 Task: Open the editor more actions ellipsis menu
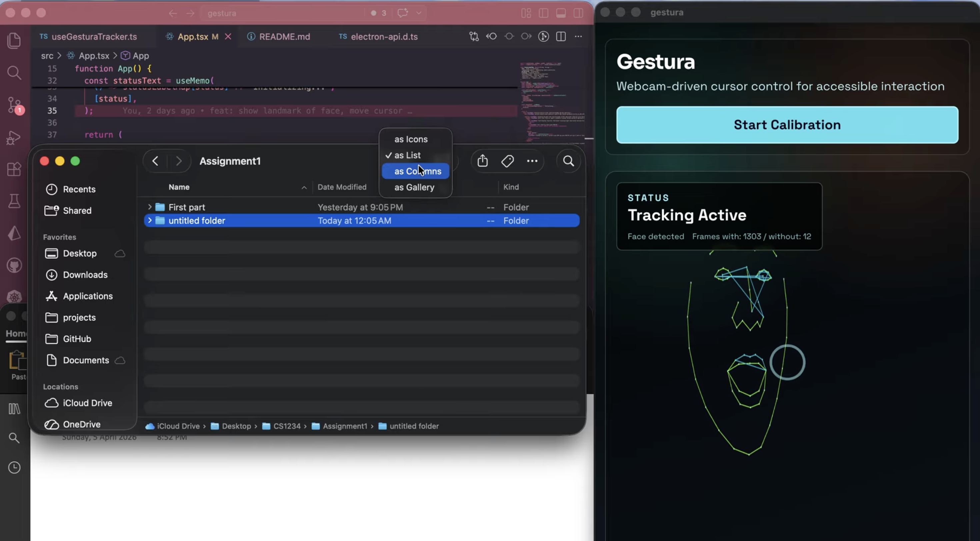point(578,37)
